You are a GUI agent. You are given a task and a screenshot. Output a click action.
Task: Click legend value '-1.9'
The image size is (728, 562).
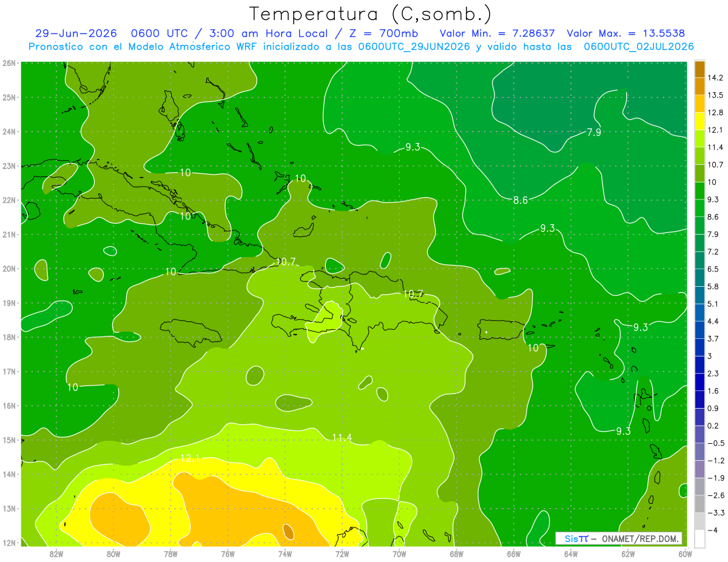pos(715,478)
